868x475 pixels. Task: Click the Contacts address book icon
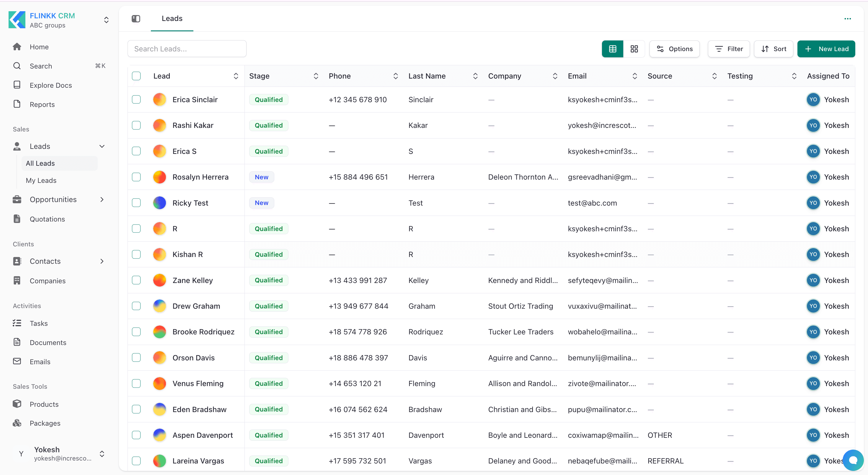(x=17, y=261)
